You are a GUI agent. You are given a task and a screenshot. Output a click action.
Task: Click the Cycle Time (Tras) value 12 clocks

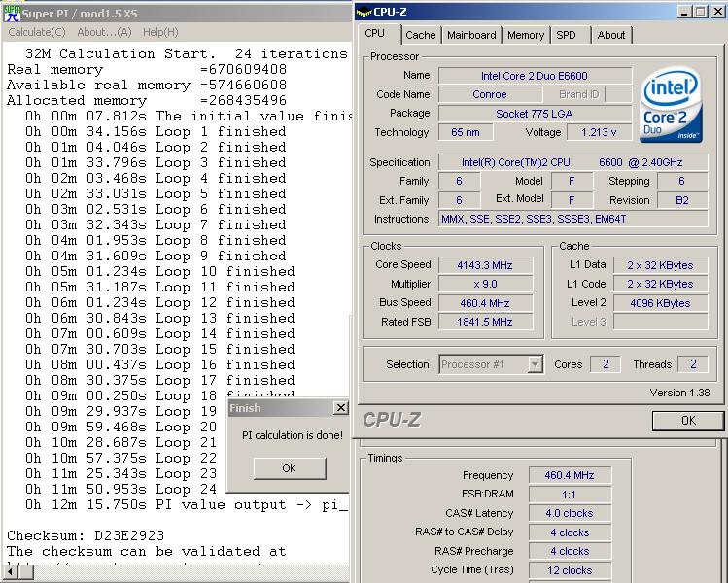click(x=570, y=570)
